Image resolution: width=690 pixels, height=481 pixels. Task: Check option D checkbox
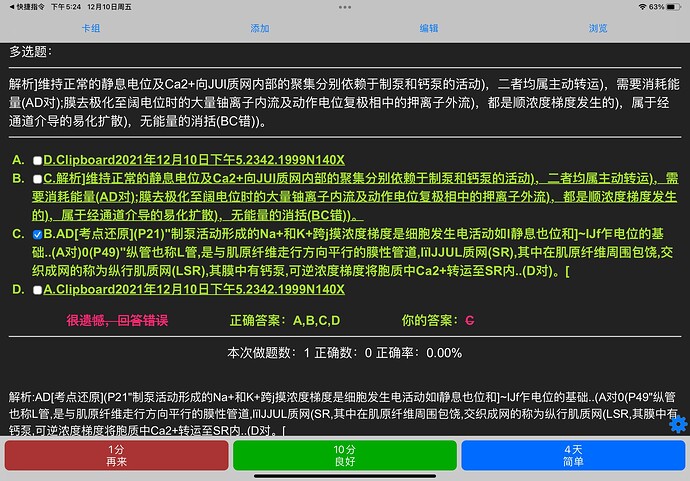(37, 290)
